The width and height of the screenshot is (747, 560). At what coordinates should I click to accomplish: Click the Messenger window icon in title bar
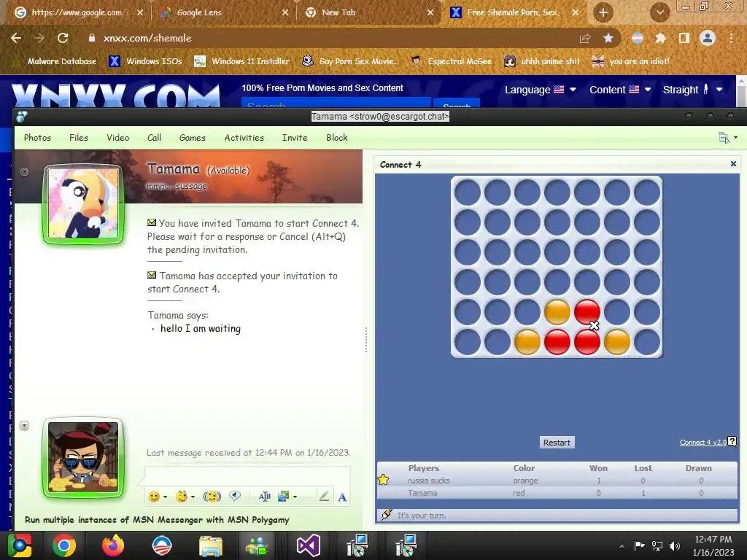(21, 116)
